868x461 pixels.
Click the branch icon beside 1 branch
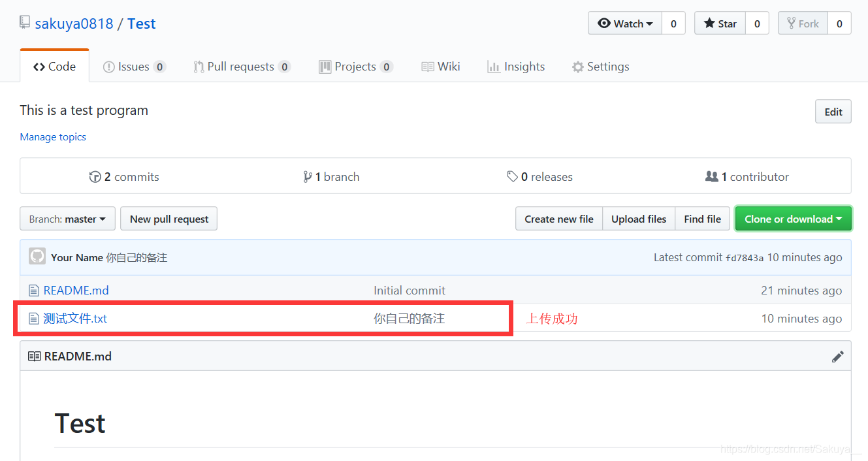[x=308, y=177]
